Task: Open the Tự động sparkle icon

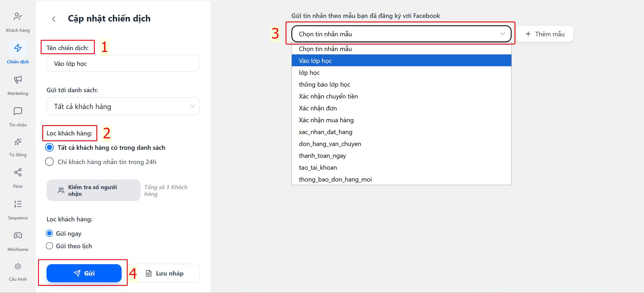Action: 18,142
